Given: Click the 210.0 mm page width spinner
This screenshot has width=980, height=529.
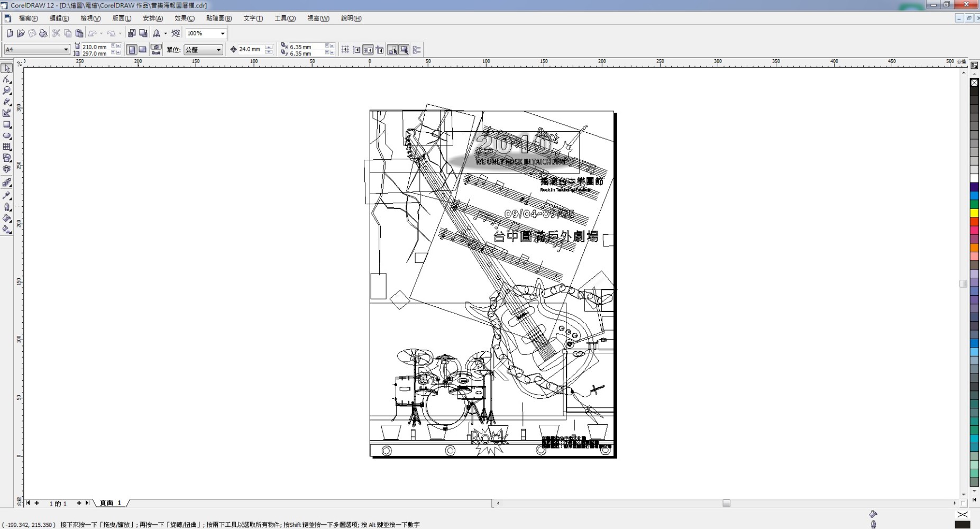Looking at the screenshot, I should (x=116, y=47).
